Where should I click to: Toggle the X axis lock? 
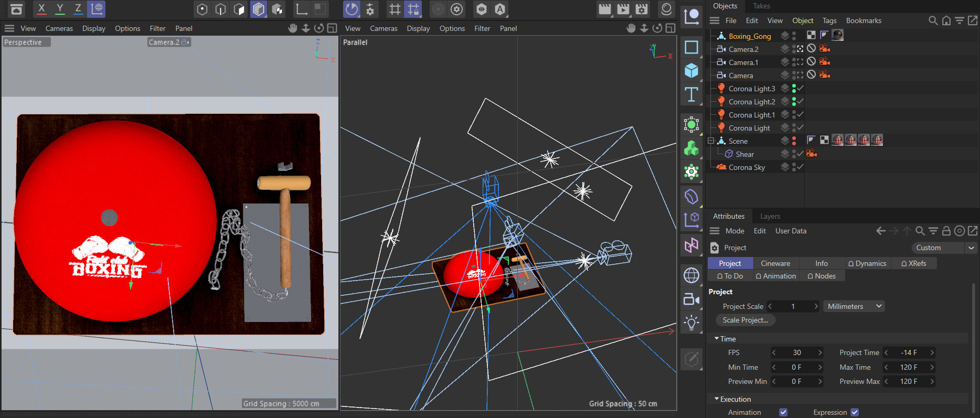point(42,9)
